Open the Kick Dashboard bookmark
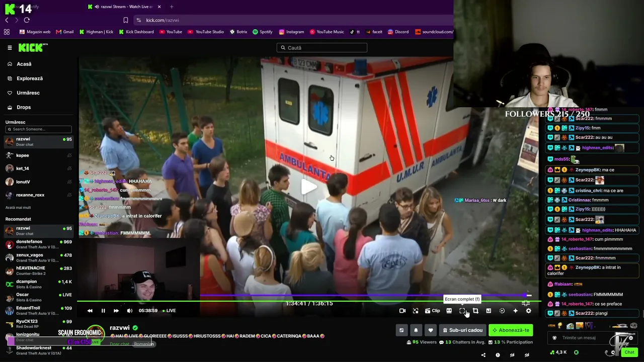 (x=136, y=32)
